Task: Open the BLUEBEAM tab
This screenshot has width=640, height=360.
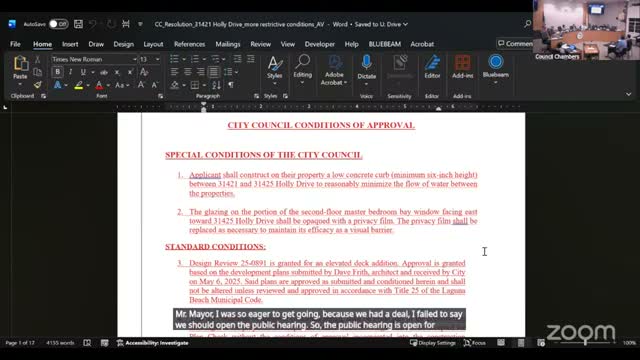Action: tap(384, 44)
